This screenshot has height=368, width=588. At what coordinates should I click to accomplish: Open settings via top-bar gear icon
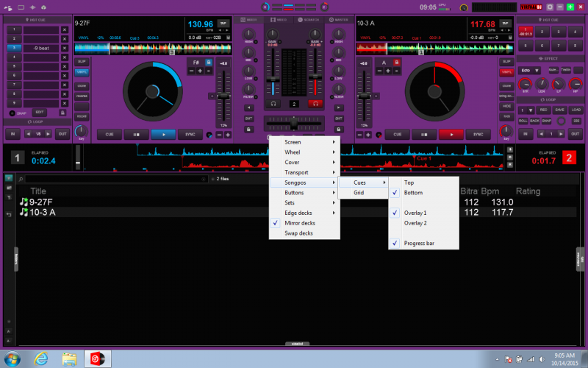pyautogui.click(x=550, y=7)
